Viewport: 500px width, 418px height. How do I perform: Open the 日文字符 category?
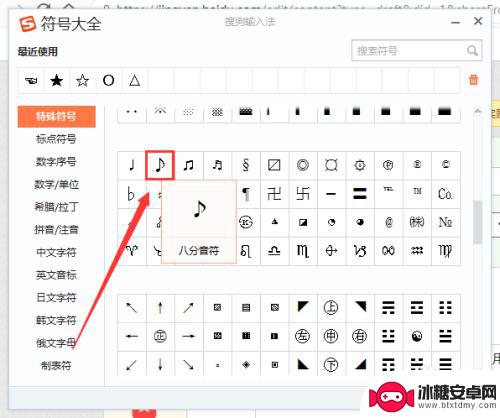point(57,298)
